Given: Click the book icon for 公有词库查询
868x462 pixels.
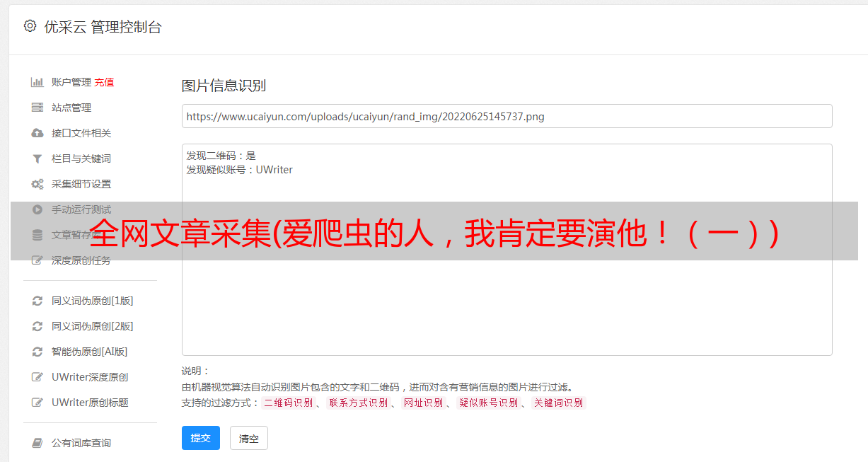Looking at the screenshot, I should click(x=37, y=443).
